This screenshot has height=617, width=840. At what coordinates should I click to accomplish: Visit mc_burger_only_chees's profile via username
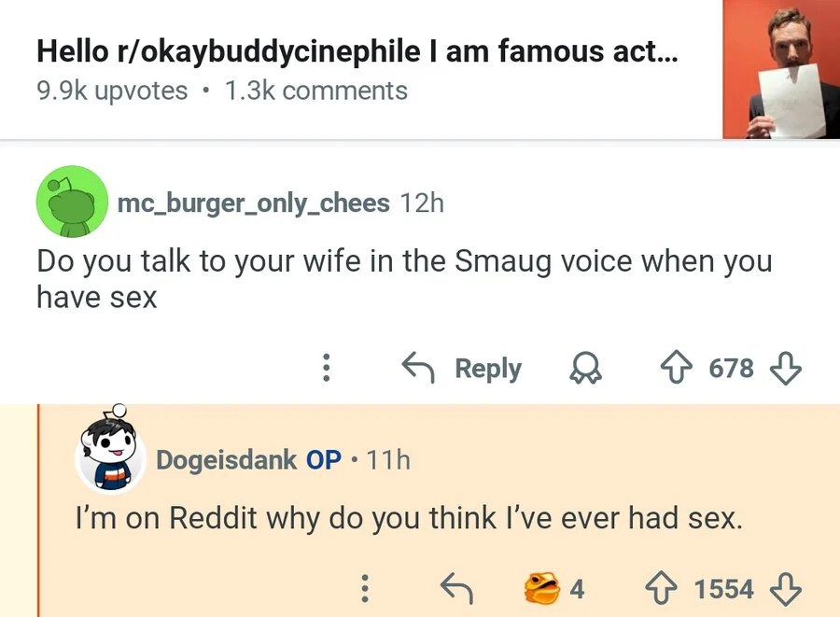point(254,203)
